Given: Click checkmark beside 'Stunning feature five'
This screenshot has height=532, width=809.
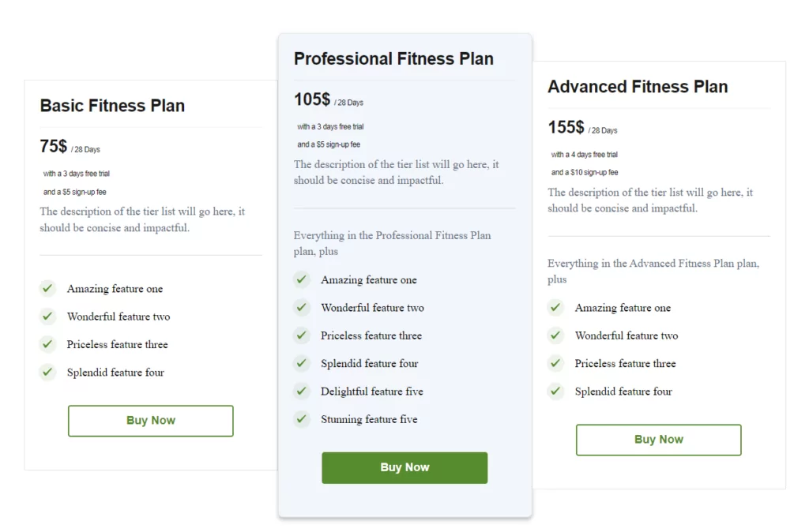Looking at the screenshot, I should pyautogui.click(x=302, y=419).
